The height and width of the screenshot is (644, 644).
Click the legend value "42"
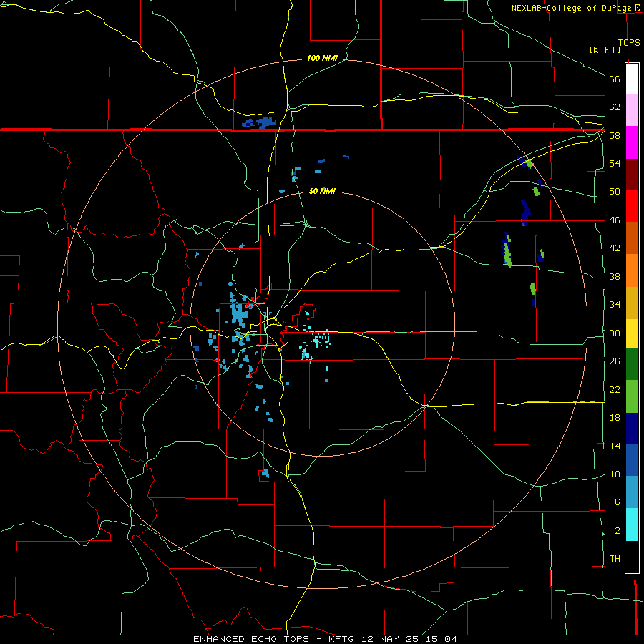pos(615,248)
